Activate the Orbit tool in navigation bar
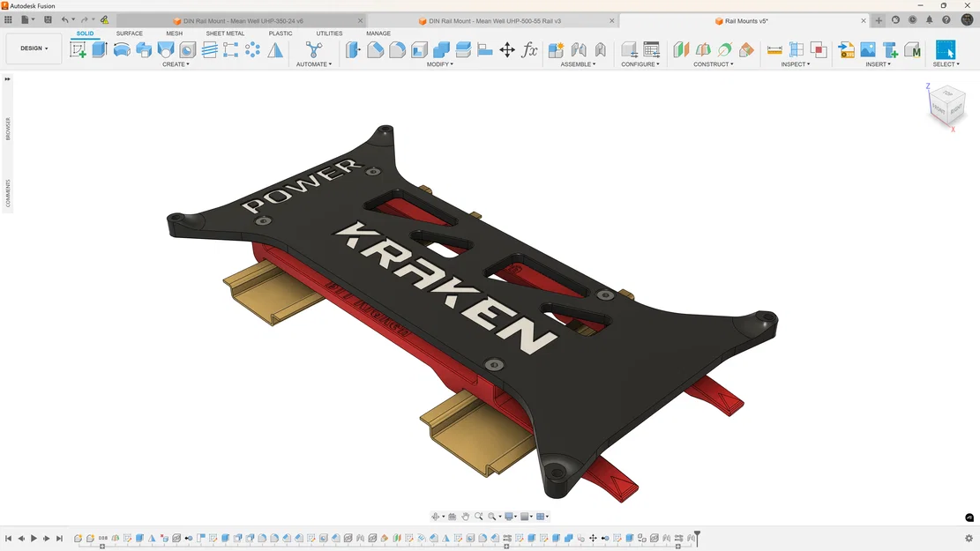Screen dimensions: 980x551 (x=436, y=516)
